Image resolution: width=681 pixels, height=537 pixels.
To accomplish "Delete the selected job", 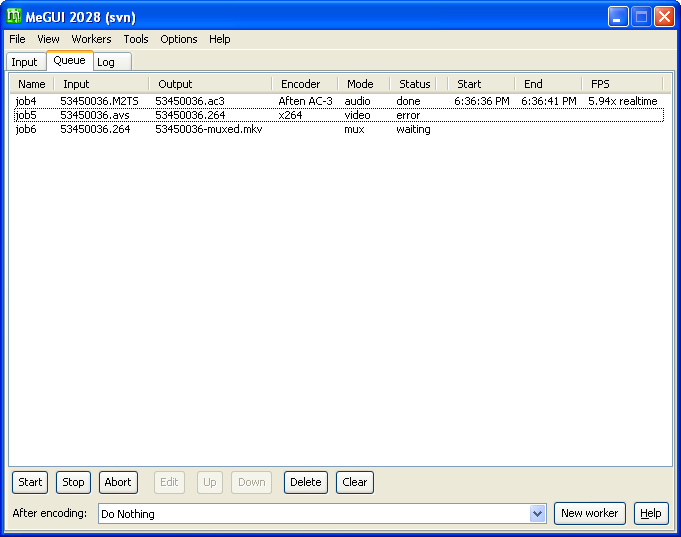I will pyautogui.click(x=306, y=482).
